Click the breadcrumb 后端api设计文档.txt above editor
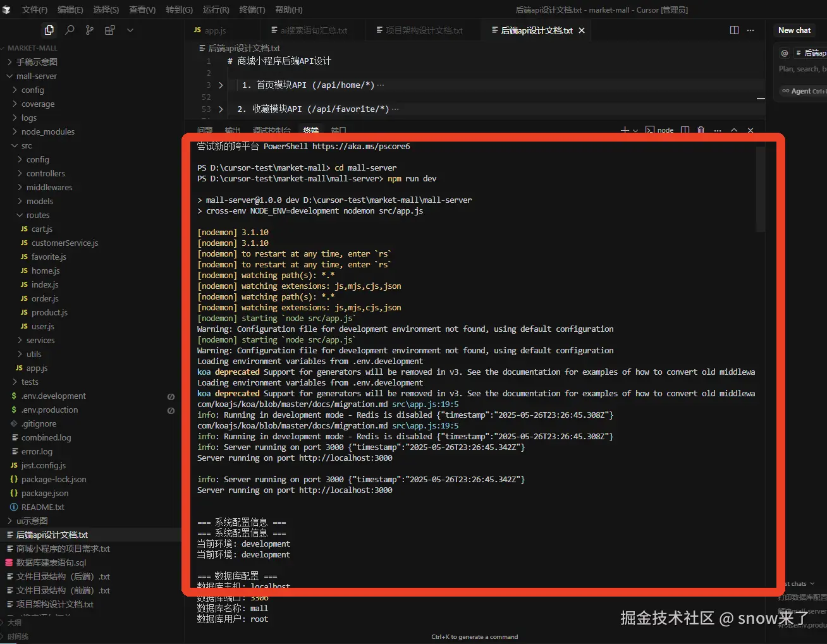 pyautogui.click(x=244, y=48)
